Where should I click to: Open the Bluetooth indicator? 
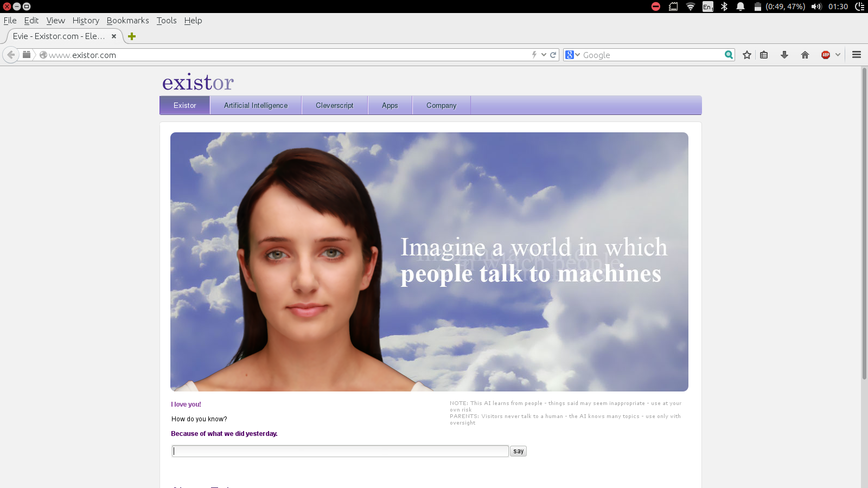tap(724, 7)
